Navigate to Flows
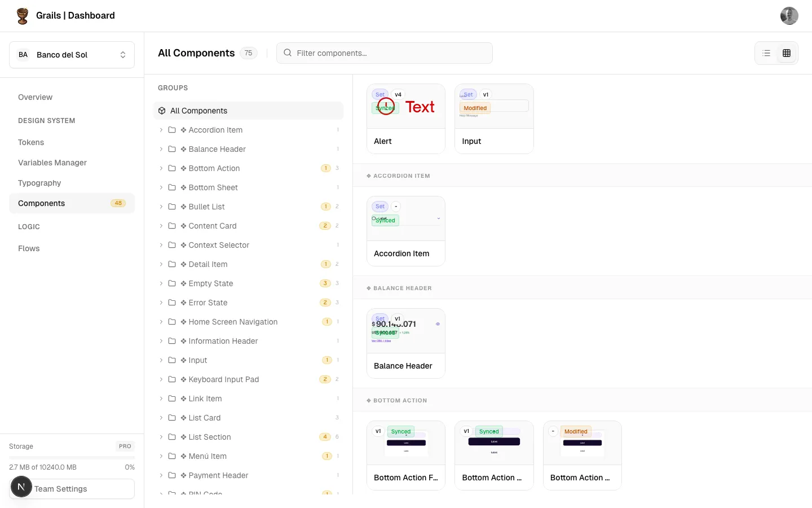812x508 pixels. tap(29, 248)
